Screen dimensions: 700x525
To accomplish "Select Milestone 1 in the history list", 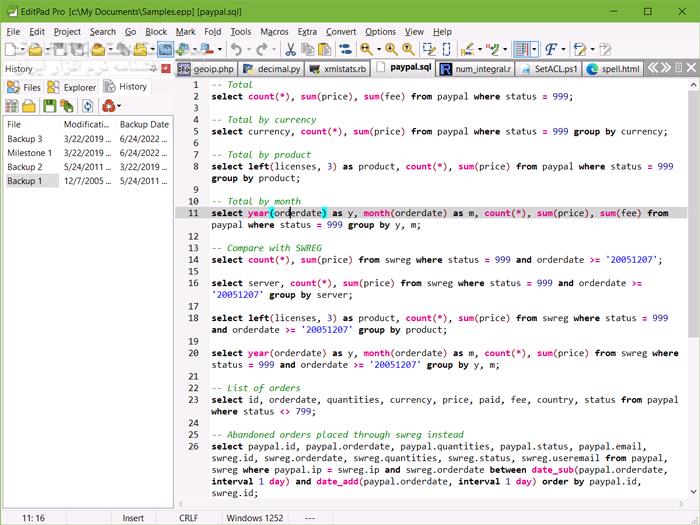I will click(29, 153).
